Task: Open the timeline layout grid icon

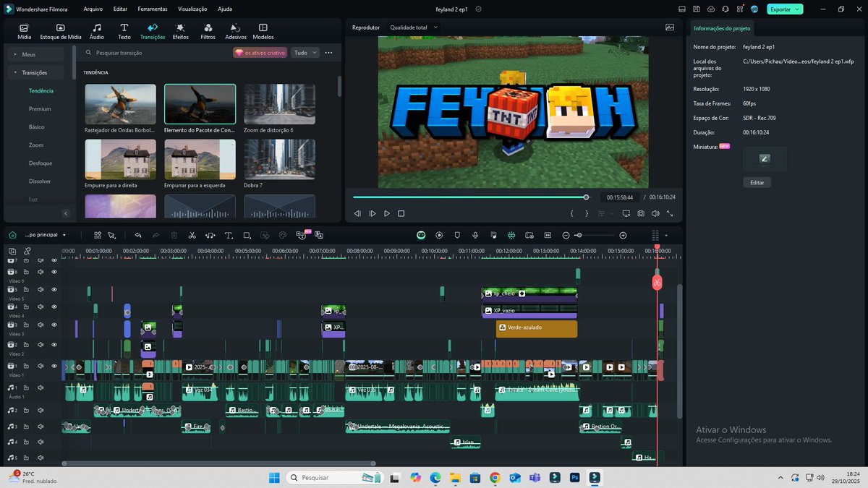Action: coord(97,235)
